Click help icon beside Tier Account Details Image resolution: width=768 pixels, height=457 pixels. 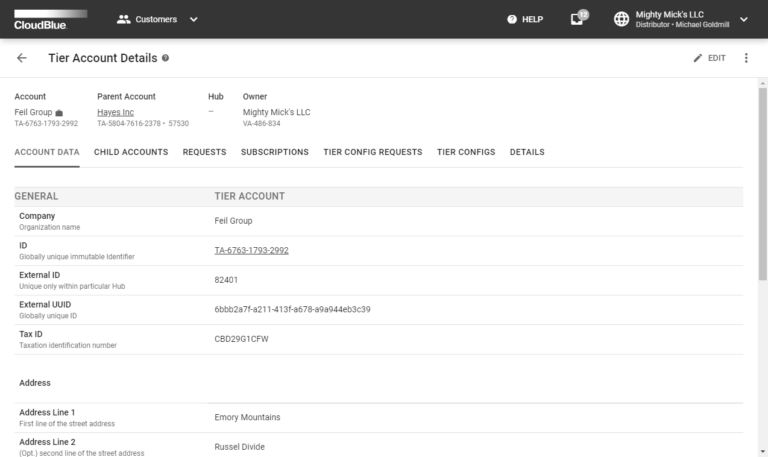point(166,58)
